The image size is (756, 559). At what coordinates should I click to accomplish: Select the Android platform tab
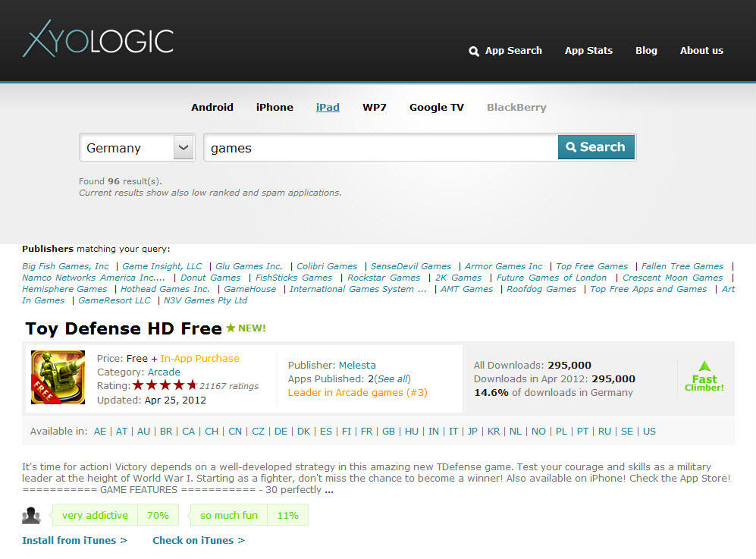(x=212, y=107)
